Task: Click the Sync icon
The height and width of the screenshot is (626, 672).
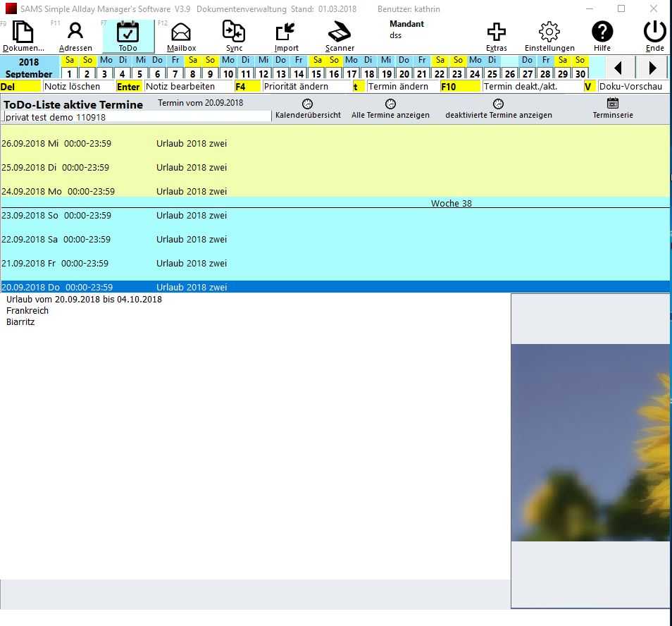Action: (234, 33)
